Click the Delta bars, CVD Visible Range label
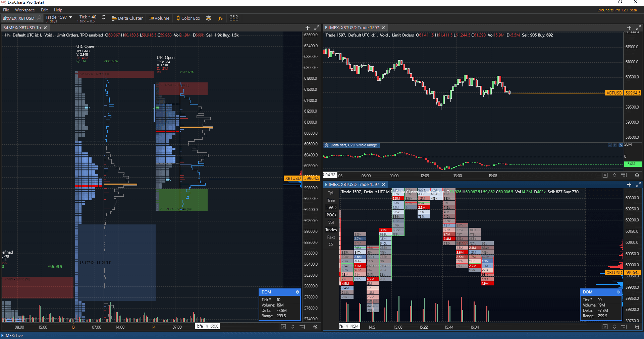The height and width of the screenshot is (339, 644). click(354, 145)
